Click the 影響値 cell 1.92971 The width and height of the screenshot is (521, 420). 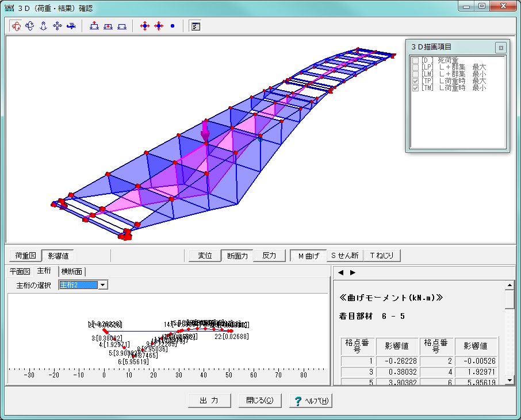pos(476,372)
